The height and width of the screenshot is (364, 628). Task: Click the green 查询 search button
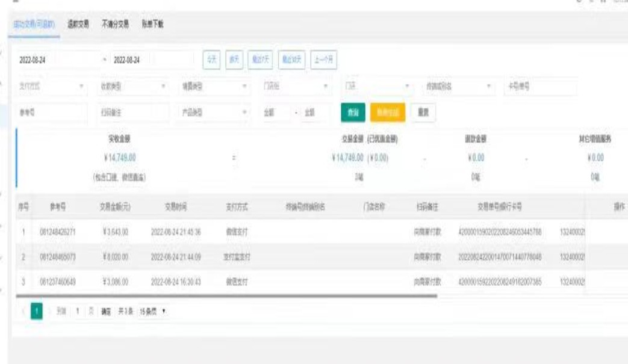(x=353, y=113)
